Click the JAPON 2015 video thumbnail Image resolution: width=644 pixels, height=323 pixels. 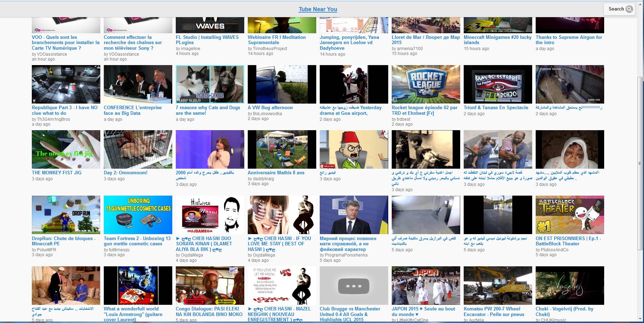tap(426, 285)
